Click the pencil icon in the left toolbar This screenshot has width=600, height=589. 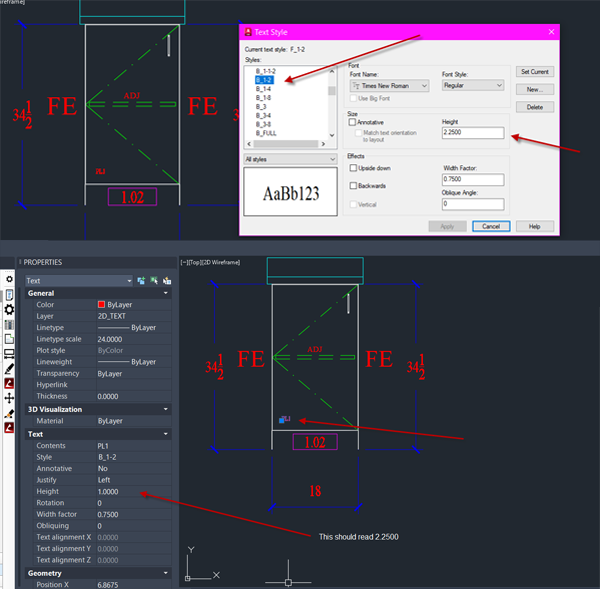pos(10,368)
